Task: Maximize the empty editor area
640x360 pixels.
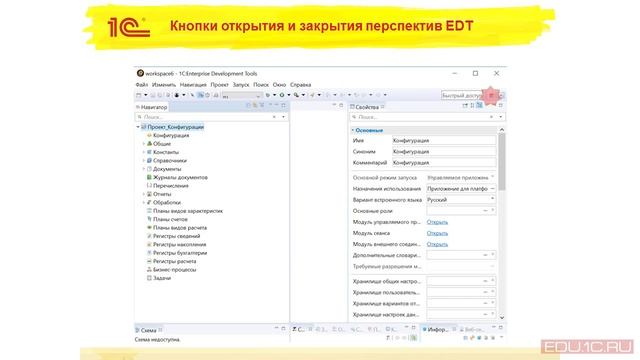Action: coord(342,105)
